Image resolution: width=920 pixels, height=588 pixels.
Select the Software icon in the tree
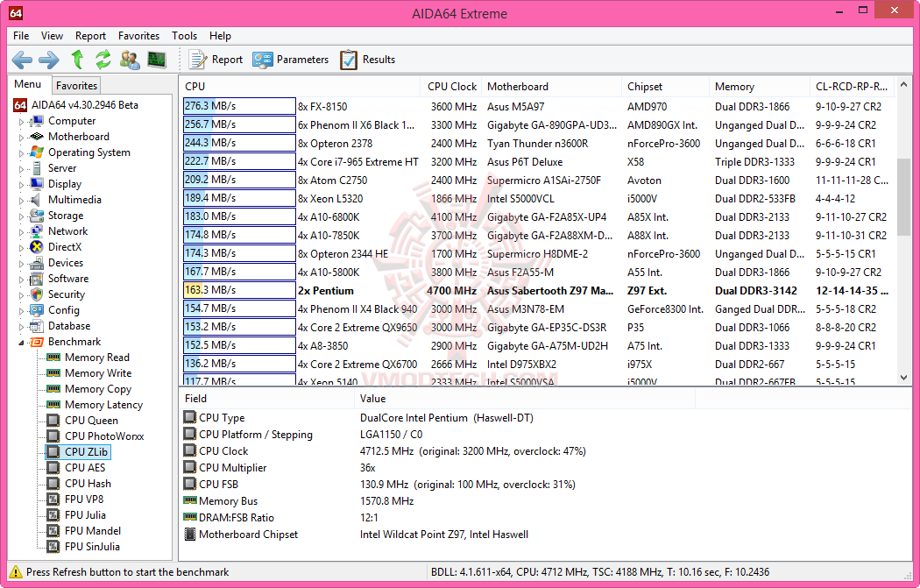[x=37, y=279]
